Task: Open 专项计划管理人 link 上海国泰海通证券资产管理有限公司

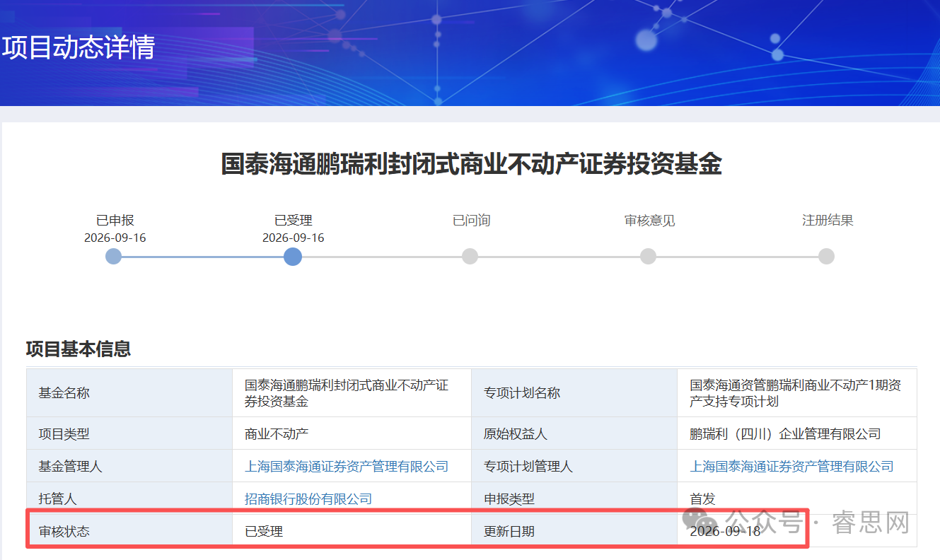Action: pyautogui.click(x=791, y=467)
